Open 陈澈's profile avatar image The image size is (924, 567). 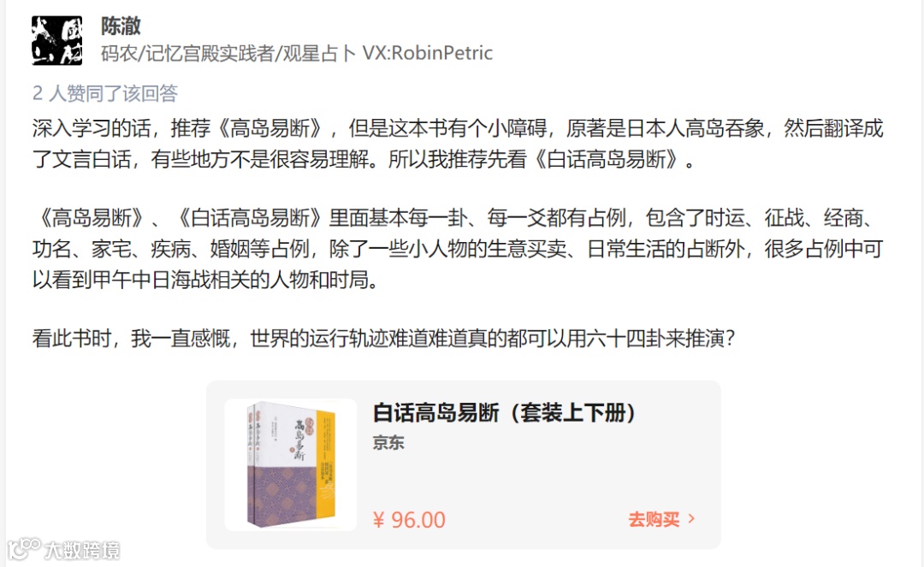57,40
